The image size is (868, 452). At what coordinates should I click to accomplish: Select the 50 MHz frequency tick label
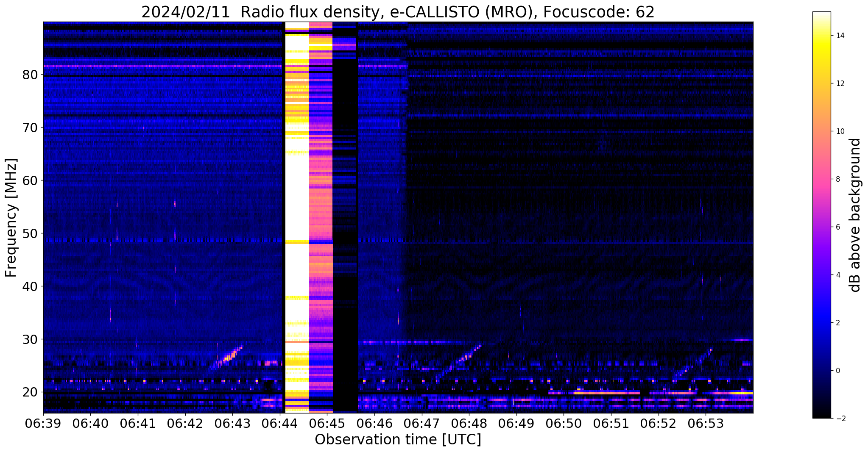(30, 234)
